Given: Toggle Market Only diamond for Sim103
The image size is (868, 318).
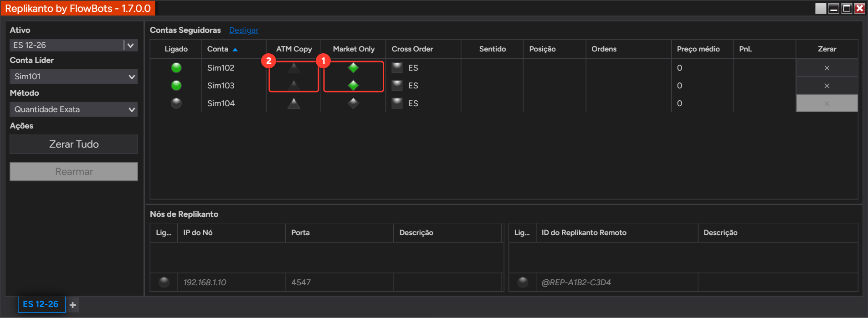Looking at the screenshot, I should [353, 85].
